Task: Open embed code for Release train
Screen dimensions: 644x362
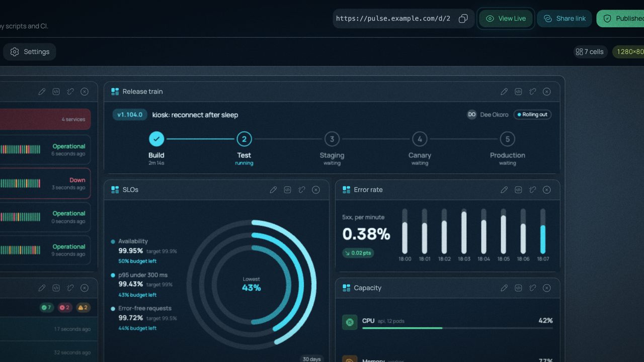Action: coord(518,92)
